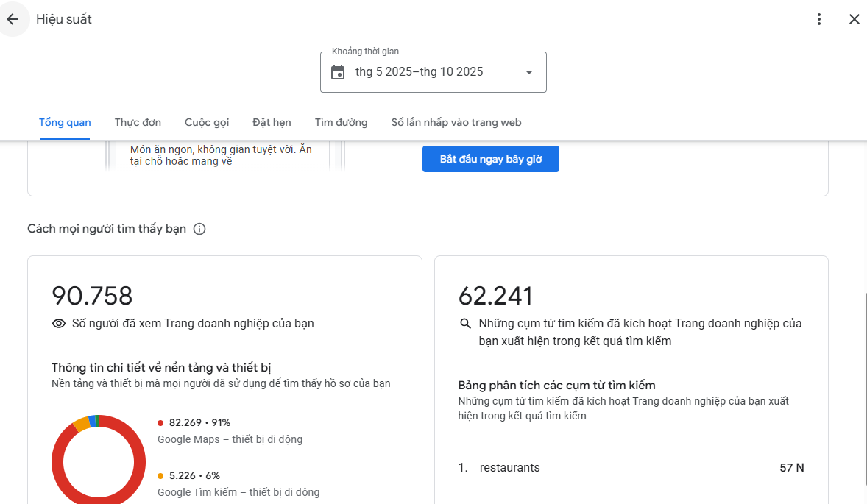
Task: Go to the Đặt hẹn tab
Action: [272, 123]
